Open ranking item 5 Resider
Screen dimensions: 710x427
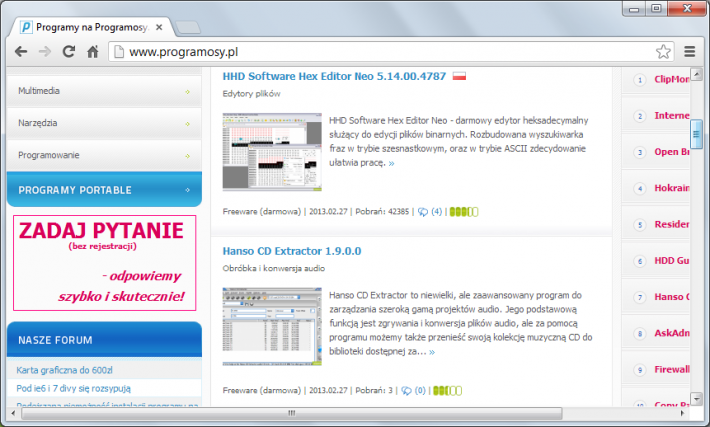[x=672, y=224]
